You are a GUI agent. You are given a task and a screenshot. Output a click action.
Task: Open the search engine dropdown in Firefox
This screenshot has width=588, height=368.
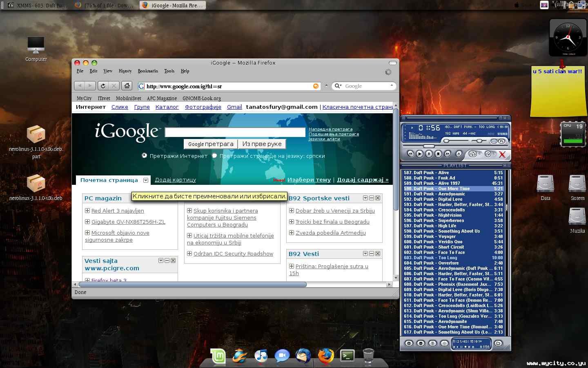(339, 86)
